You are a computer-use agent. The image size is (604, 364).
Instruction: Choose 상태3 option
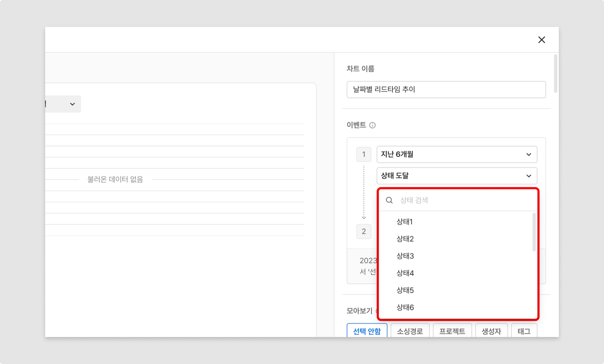point(405,256)
